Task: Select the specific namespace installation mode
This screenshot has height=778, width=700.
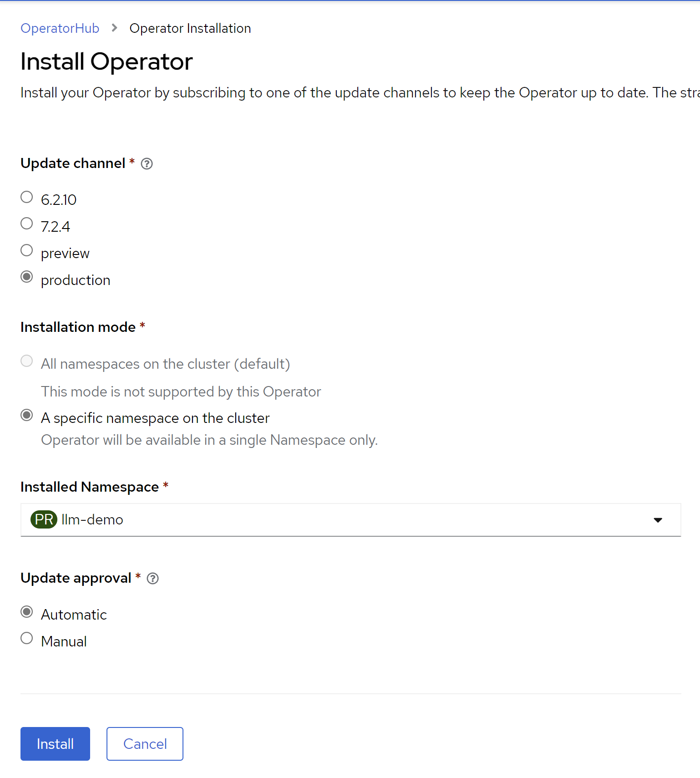Action: pos(27,415)
